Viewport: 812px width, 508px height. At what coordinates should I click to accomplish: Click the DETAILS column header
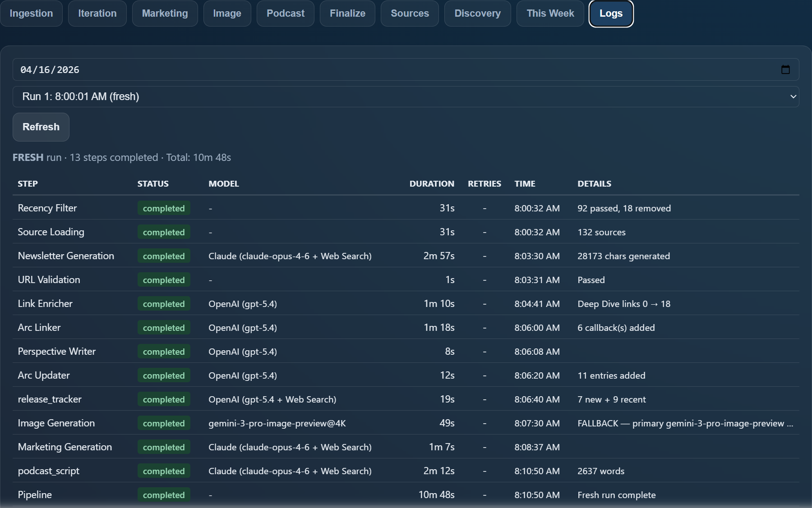594,183
